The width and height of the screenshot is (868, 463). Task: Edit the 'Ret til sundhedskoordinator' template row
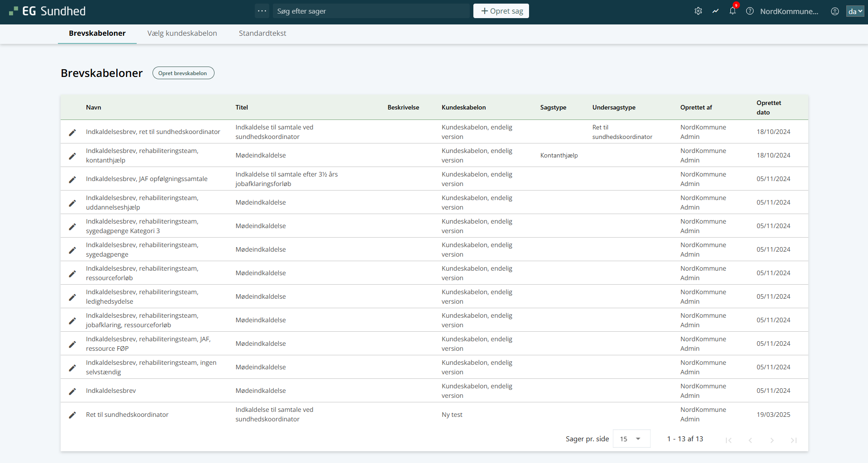point(72,415)
